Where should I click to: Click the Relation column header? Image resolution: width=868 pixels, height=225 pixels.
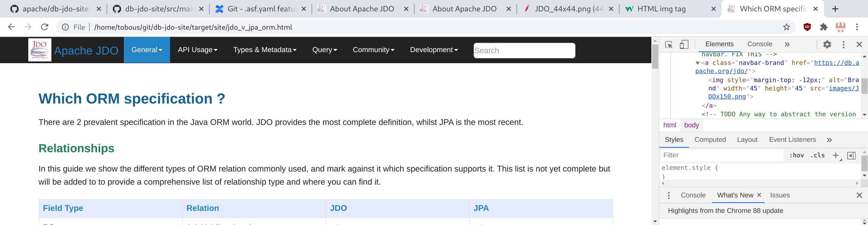203,208
